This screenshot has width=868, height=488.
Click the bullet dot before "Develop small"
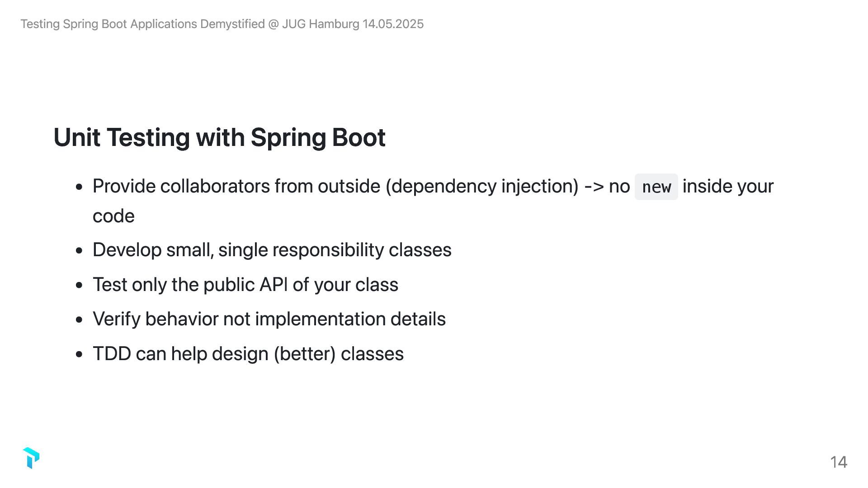point(80,250)
